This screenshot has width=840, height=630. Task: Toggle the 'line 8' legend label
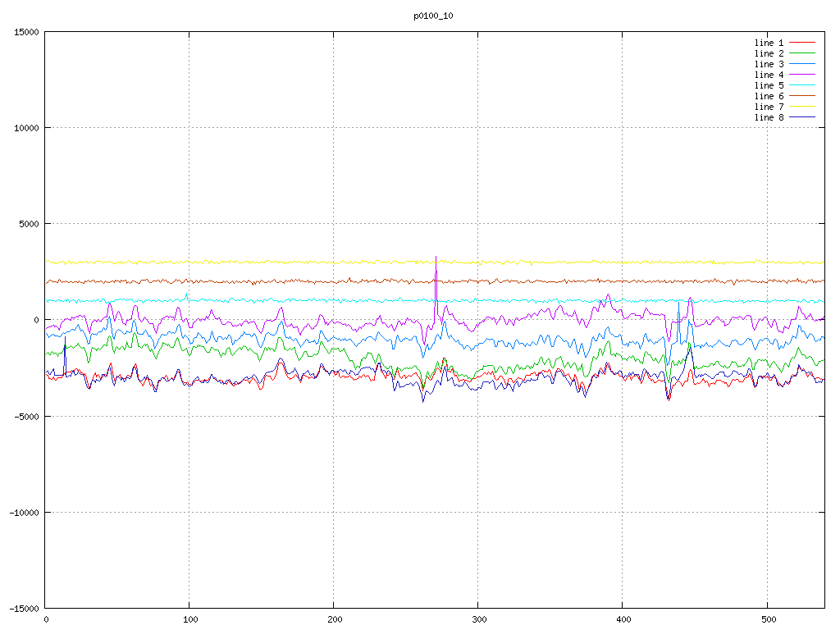click(769, 117)
